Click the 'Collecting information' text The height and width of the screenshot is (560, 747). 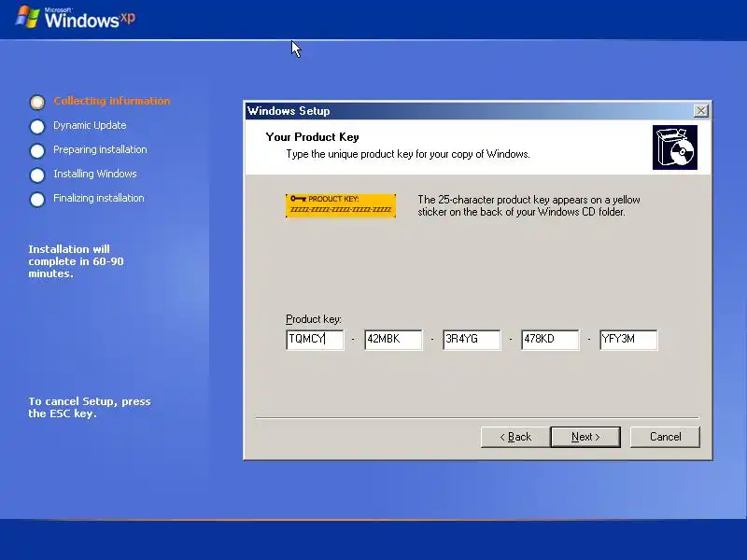click(111, 101)
